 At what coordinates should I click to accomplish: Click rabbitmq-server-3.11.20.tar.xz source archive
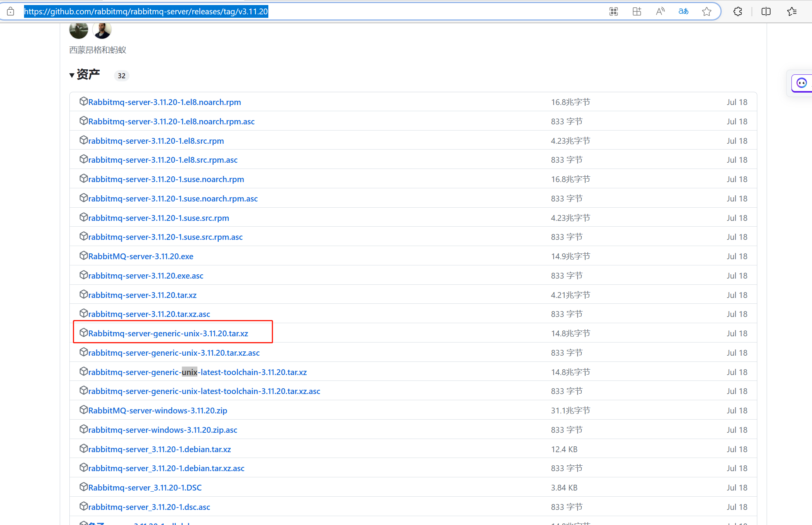[x=142, y=295]
